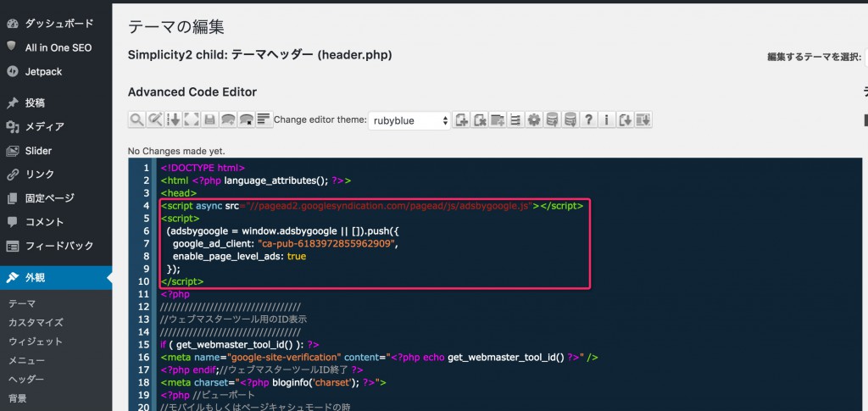Click 'No Changes made yet.' status text
Viewport: 868px width, 411px height.
point(176,151)
